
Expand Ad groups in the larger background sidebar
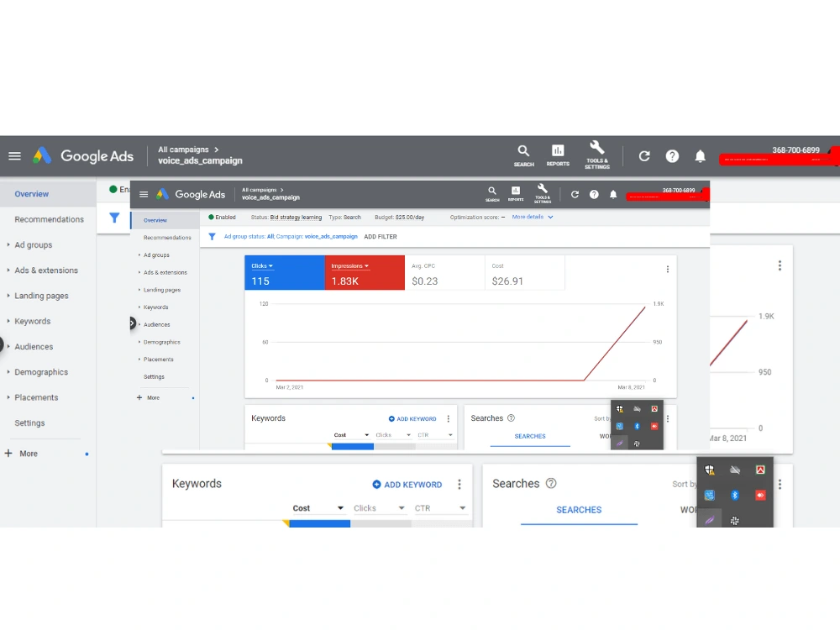(x=8, y=244)
